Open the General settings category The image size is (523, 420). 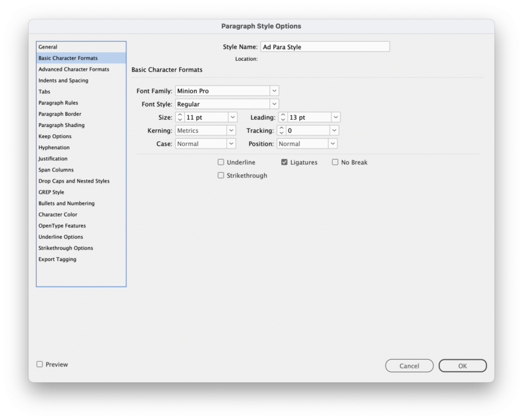point(81,47)
